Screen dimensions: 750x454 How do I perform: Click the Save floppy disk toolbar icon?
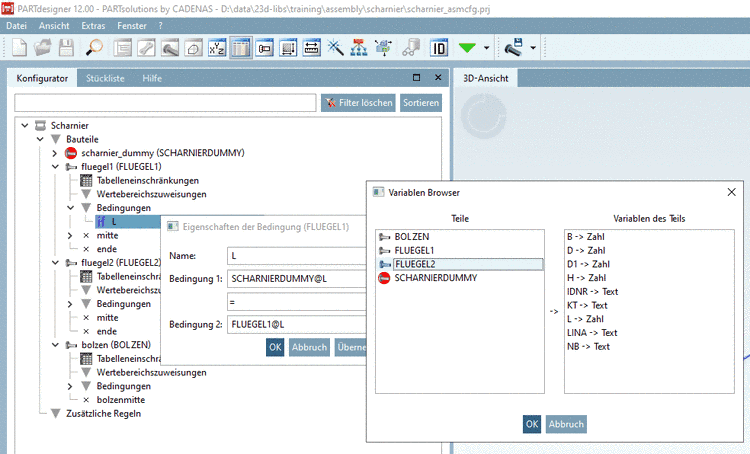(x=66, y=48)
